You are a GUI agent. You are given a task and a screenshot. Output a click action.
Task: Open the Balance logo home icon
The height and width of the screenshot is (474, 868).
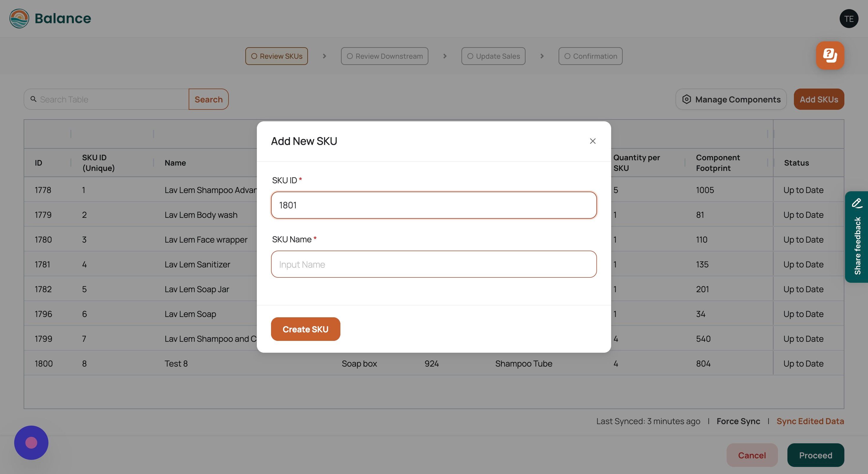tap(19, 19)
